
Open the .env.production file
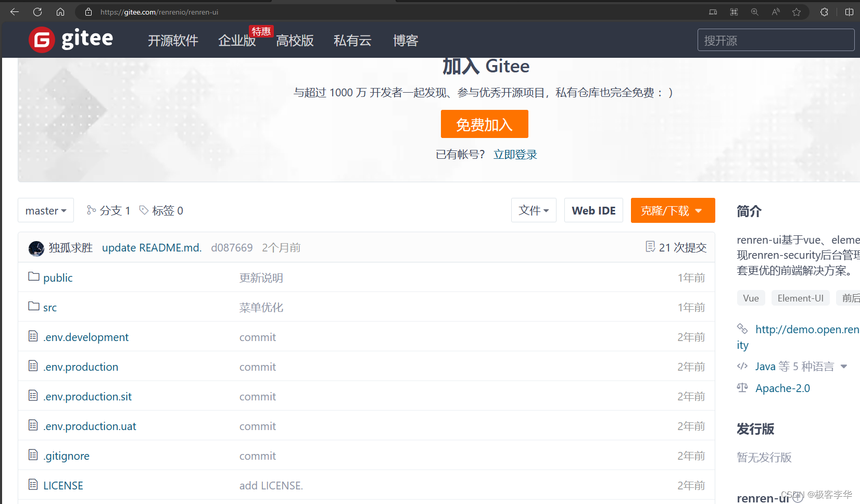(x=81, y=367)
